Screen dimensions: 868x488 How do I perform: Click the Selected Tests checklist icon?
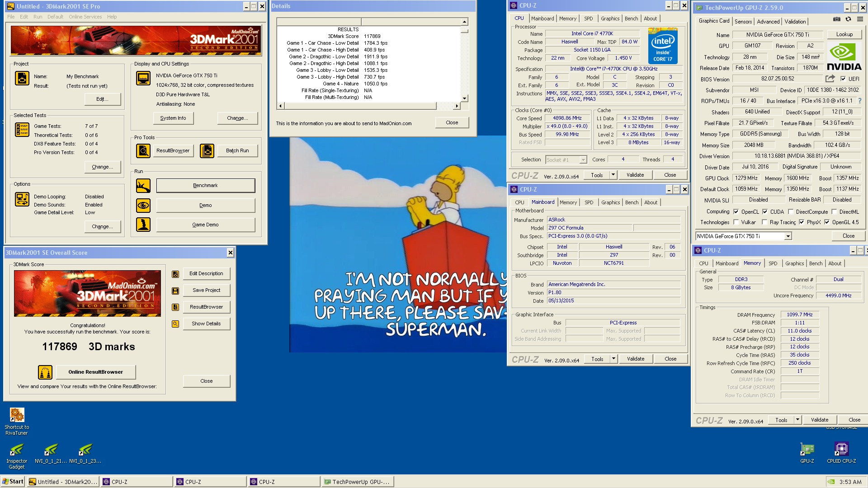coord(22,130)
